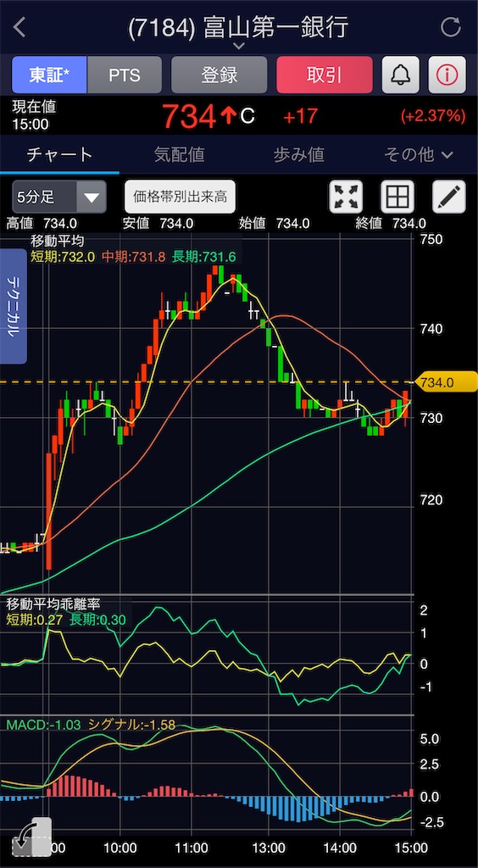The width and height of the screenshot is (478, 868).
Task: Open the 5分足 timeframe dropdown
Action: click(59, 197)
